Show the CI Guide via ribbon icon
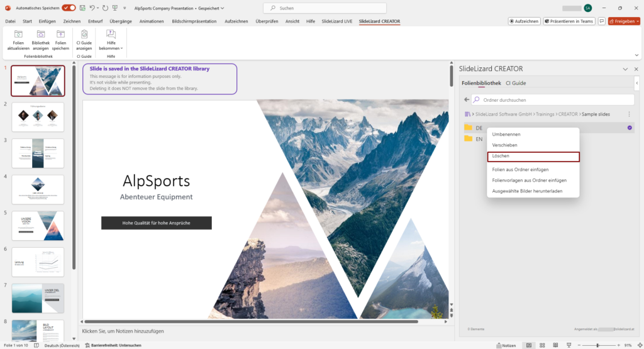 point(84,40)
